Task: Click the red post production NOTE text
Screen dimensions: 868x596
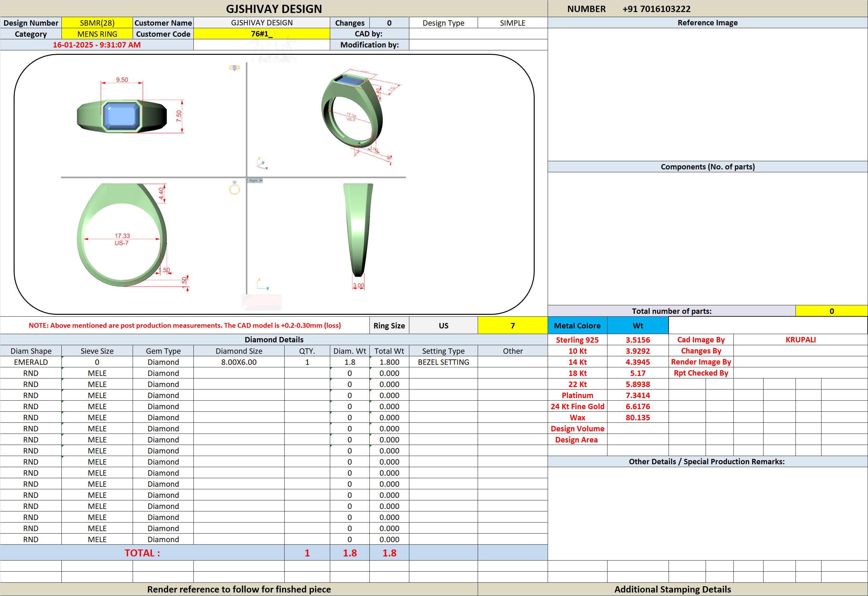Action: click(x=185, y=326)
